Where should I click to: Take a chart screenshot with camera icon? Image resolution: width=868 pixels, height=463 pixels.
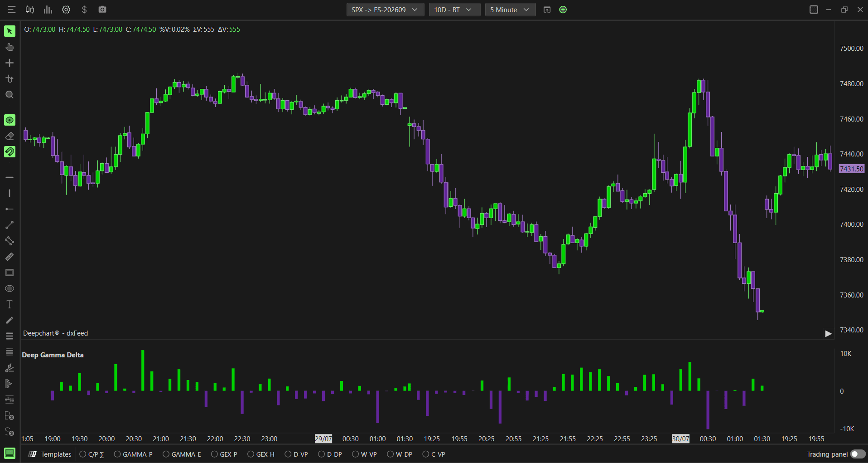click(x=102, y=10)
